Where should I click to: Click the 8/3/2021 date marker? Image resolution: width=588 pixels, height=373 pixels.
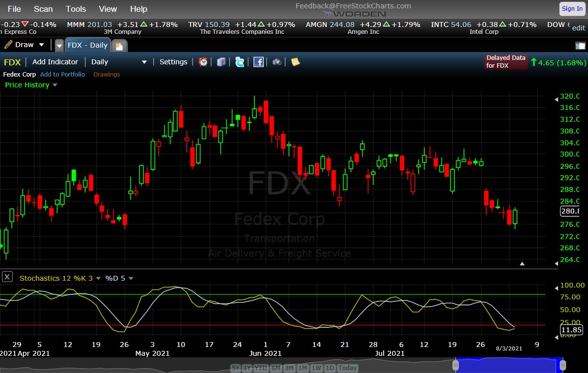pyautogui.click(x=509, y=348)
